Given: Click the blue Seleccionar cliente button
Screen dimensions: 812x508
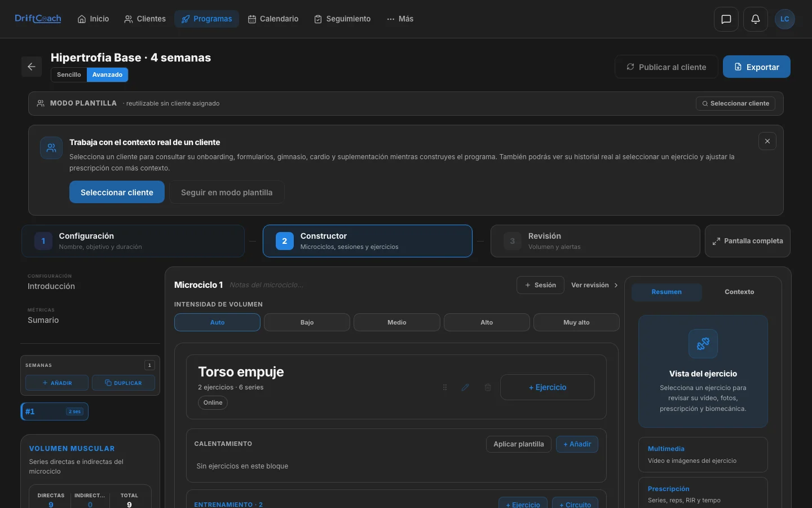Looking at the screenshot, I should coord(117,192).
